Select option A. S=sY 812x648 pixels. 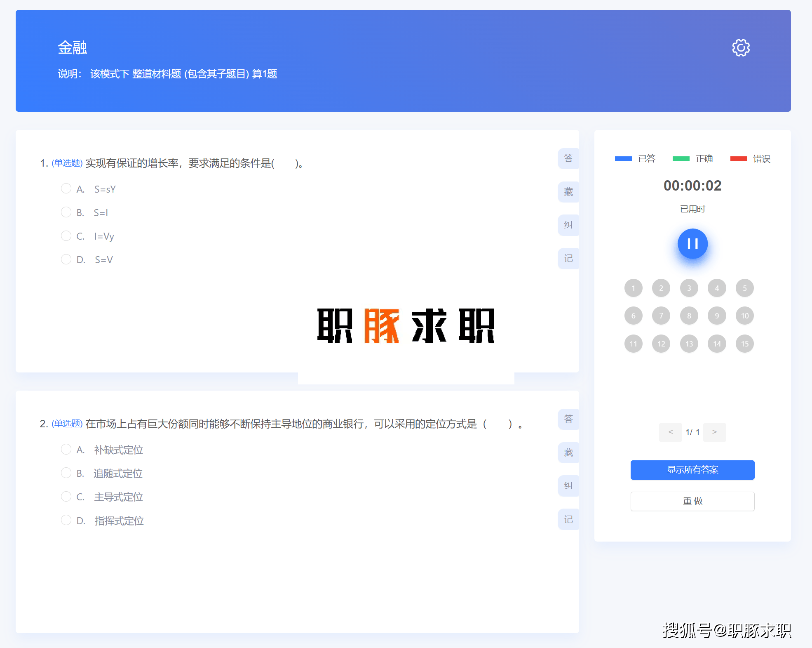point(66,189)
